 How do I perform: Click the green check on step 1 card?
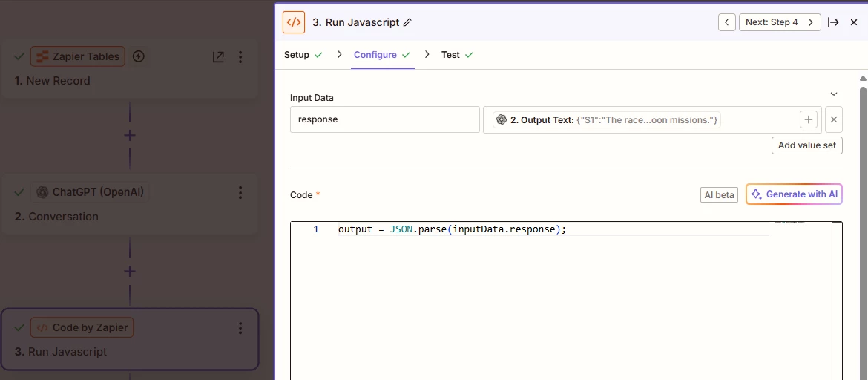click(x=19, y=56)
